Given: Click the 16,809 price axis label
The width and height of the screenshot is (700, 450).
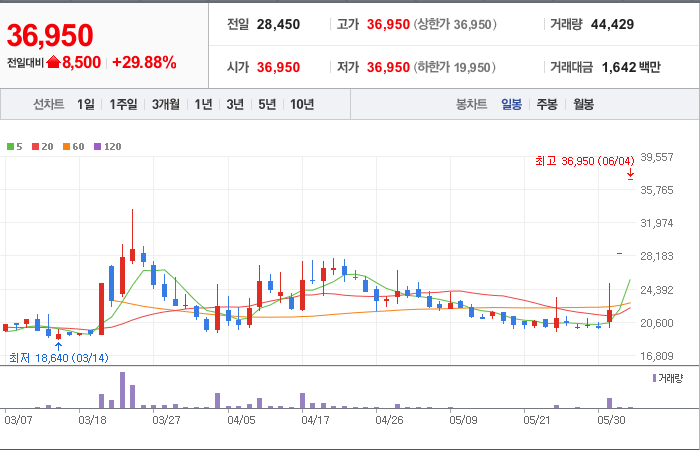Looking at the screenshot, I should pos(657,356).
